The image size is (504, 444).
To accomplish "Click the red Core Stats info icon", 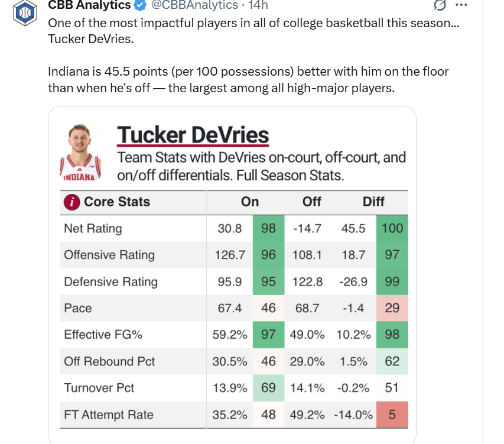I will [71, 202].
